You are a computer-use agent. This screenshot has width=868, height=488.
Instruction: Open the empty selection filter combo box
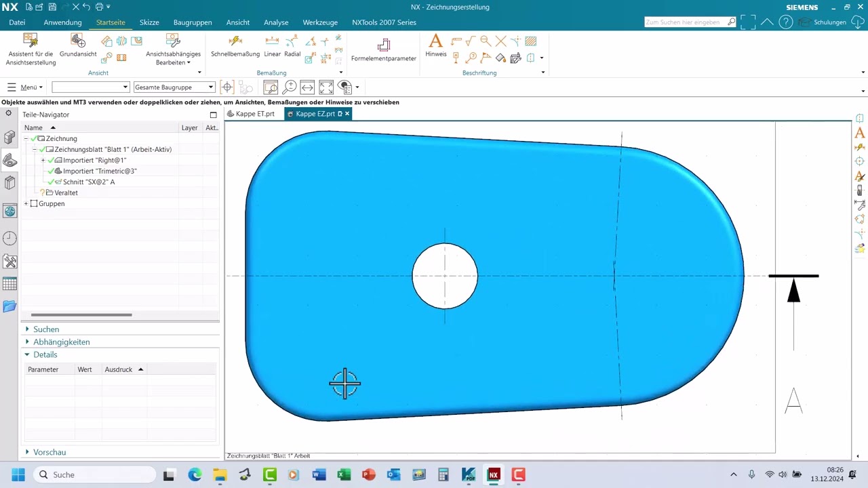pyautogui.click(x=90, y=87)
